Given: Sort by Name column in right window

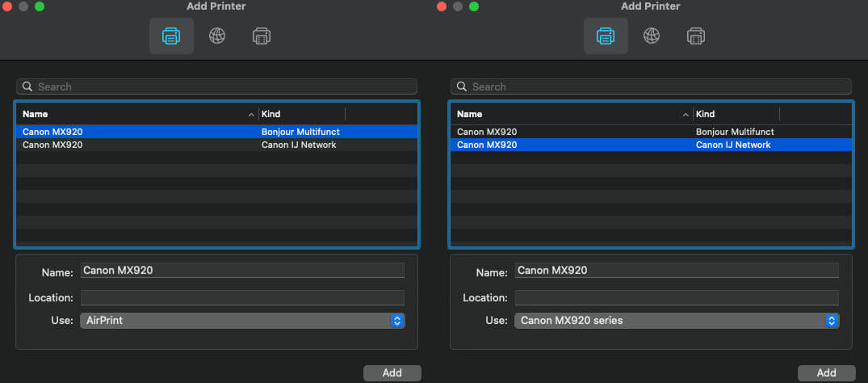Looking at the screenshot, I should (572, 114).
